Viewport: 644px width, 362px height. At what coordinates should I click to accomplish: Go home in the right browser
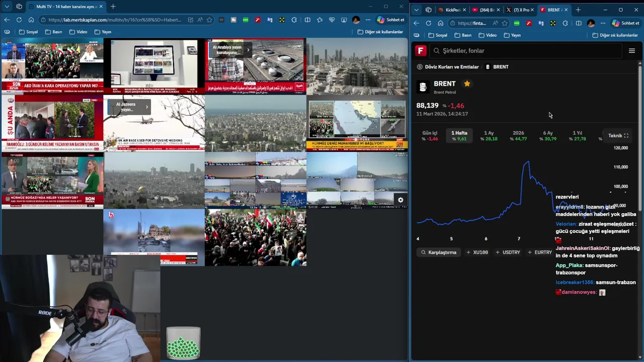(440, 23)
